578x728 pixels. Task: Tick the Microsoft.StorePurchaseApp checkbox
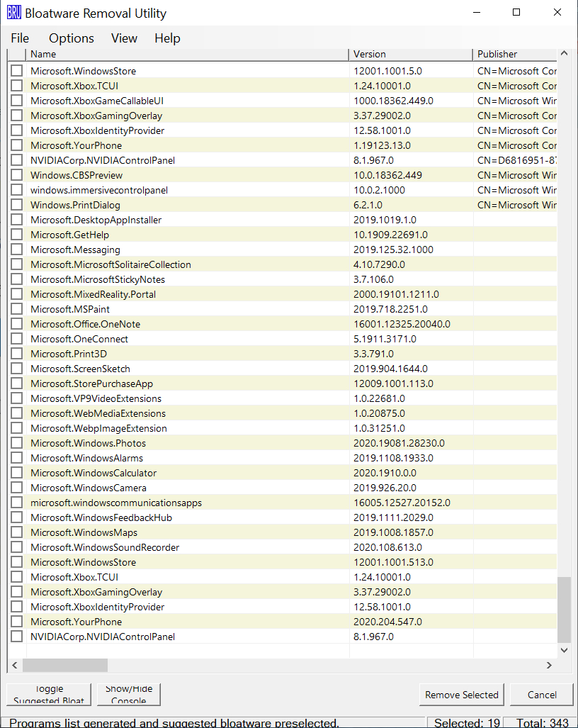point(17,383)
